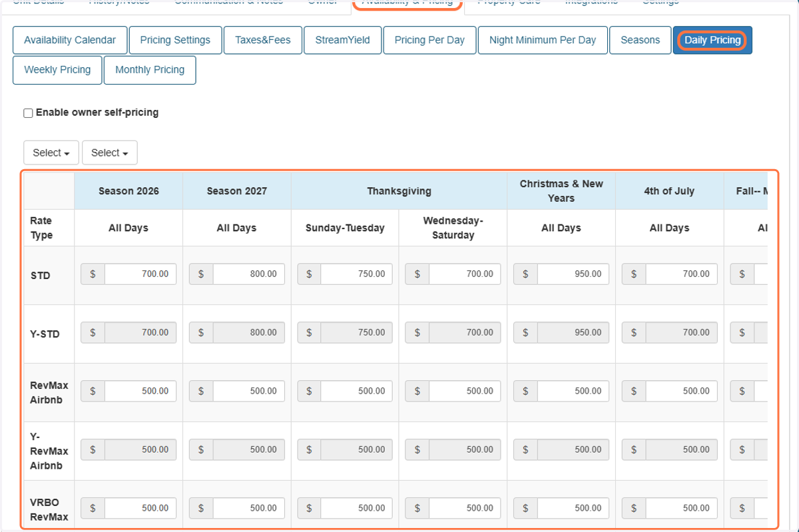Enable owner self-pricing checkbox
Image resolution: width=799 pixels, height=532 pixels.
pyautogui.click(x=28, y=113)
